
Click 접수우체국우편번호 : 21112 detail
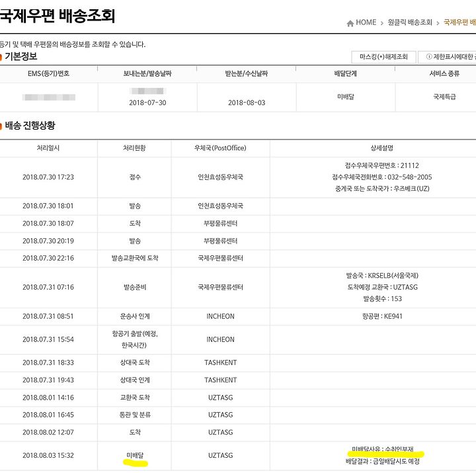[x=382, y=165]
